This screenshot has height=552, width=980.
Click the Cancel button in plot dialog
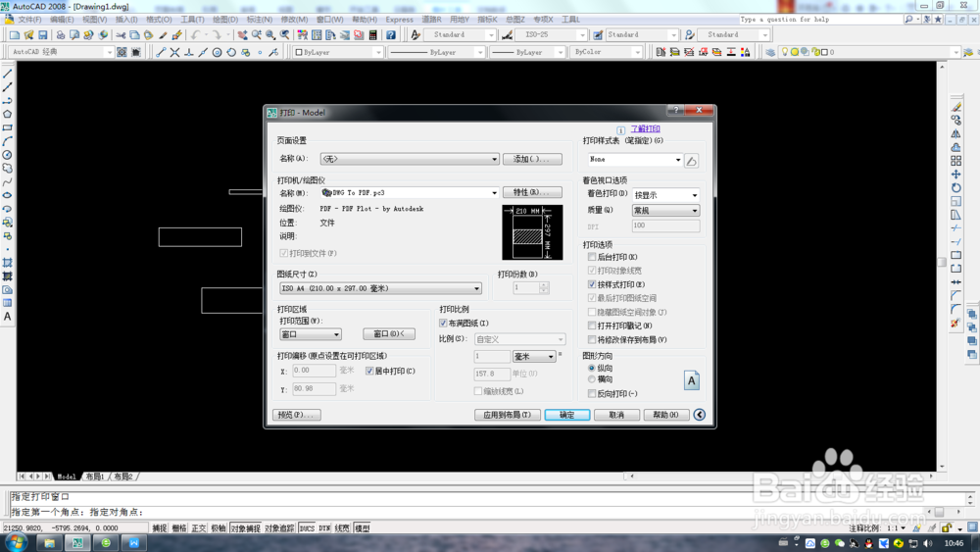coord(616,415)
